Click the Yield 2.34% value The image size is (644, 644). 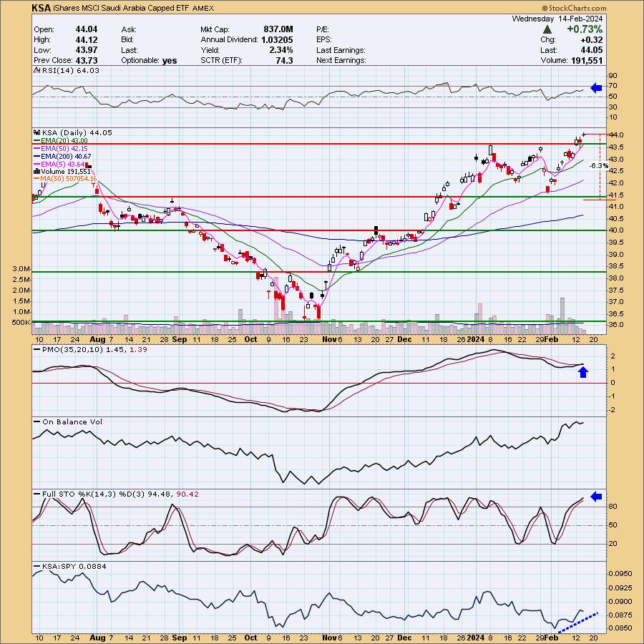click(x=281, y=50)
